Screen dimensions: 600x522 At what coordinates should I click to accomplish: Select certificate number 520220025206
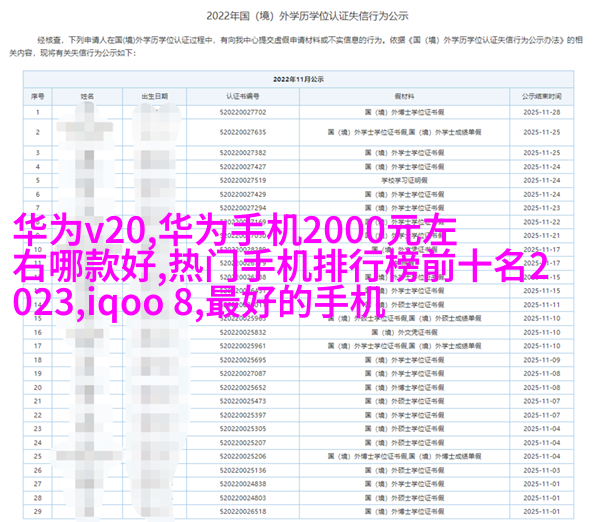[243, 456]
